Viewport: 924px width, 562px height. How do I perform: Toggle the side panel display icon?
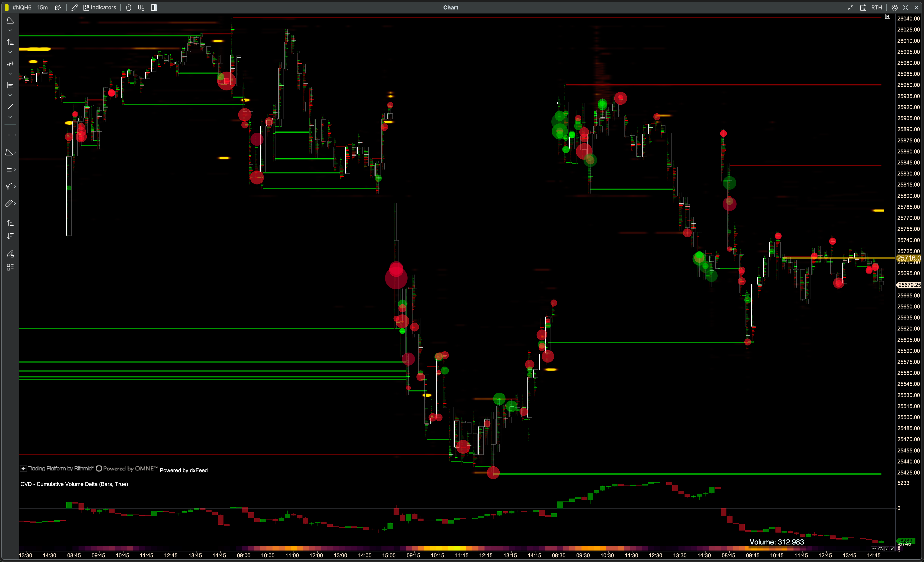pyautogui.click(x=154, y=7)
